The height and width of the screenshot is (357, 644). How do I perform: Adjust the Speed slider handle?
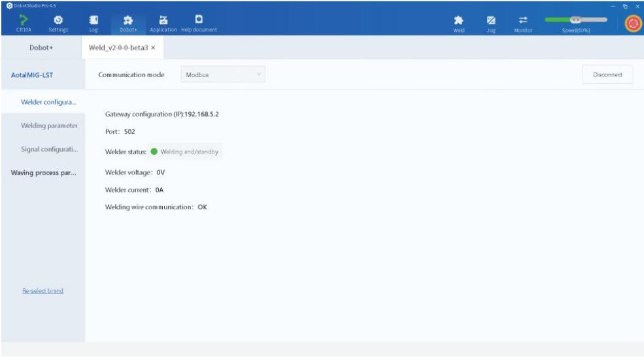(576, 20)
